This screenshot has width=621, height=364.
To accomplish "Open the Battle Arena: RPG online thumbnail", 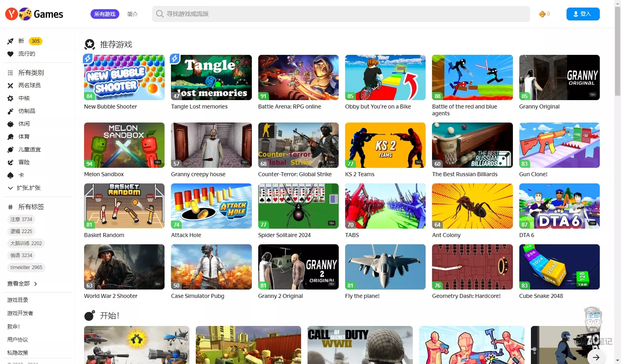I will (298, 77).
